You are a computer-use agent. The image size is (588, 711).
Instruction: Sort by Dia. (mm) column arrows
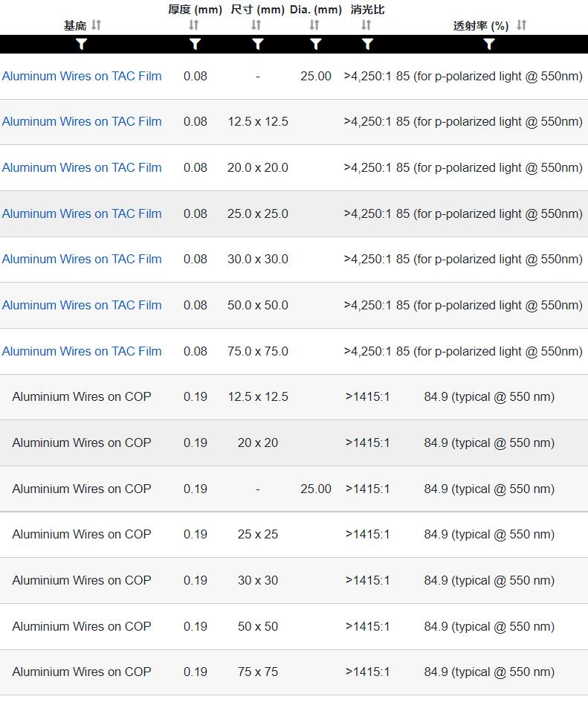314,25
